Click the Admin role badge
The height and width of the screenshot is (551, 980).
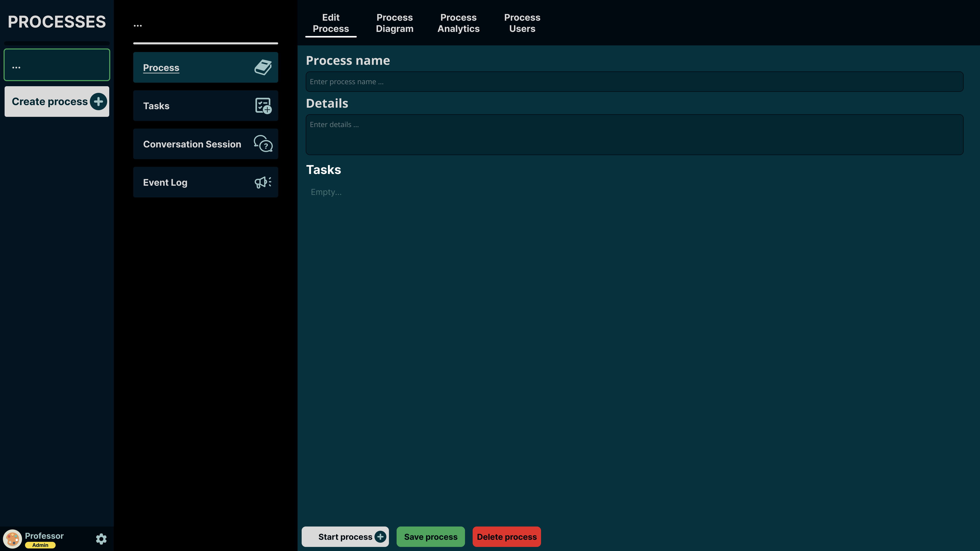point(40,545)
